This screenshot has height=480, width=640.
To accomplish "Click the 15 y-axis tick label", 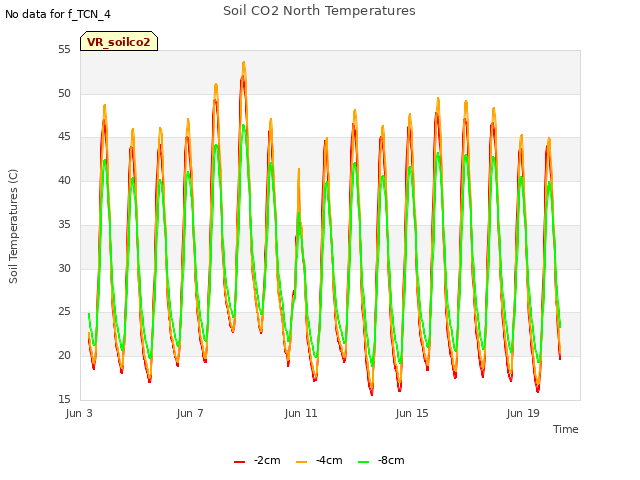I will tap(64, 399).
